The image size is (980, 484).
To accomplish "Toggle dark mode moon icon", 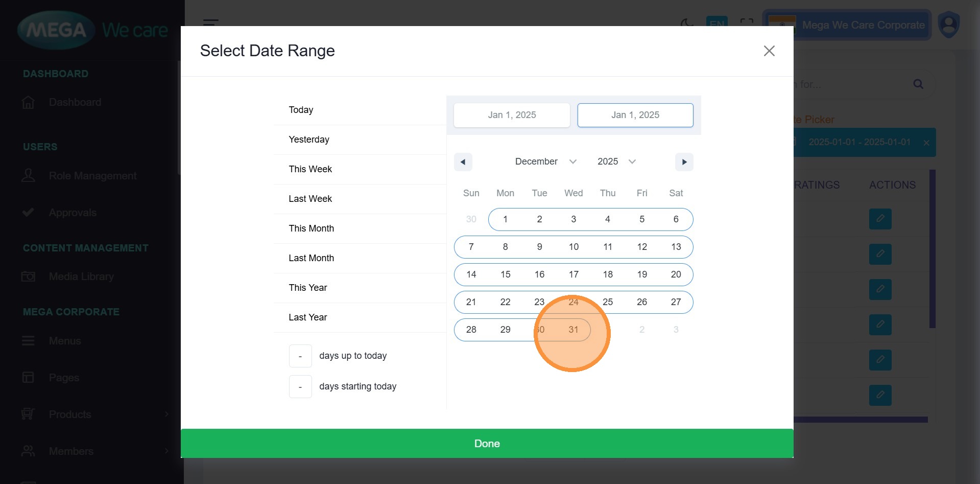I will [687, 22].
